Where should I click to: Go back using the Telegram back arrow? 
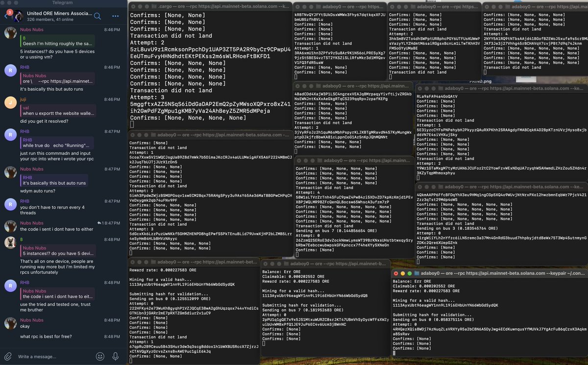click(6, 16)
